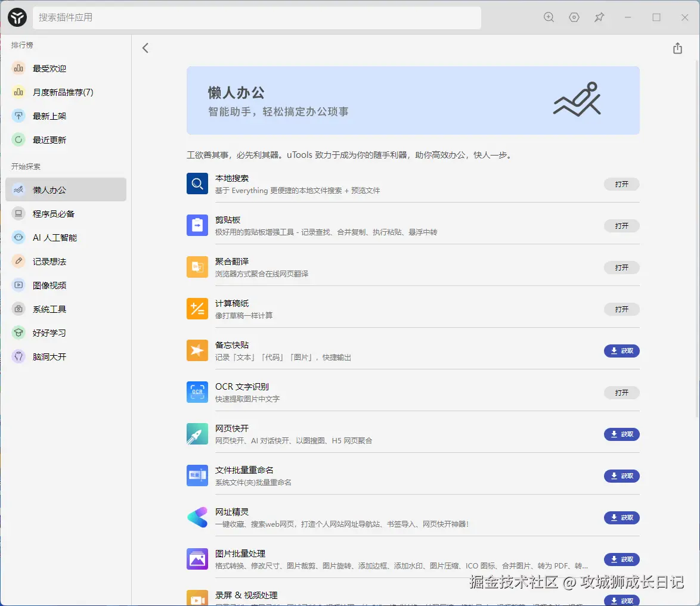The image size is (700, 606).
Task: Click the 计算稿纸 plugin icon
Action: pos(197,309)
